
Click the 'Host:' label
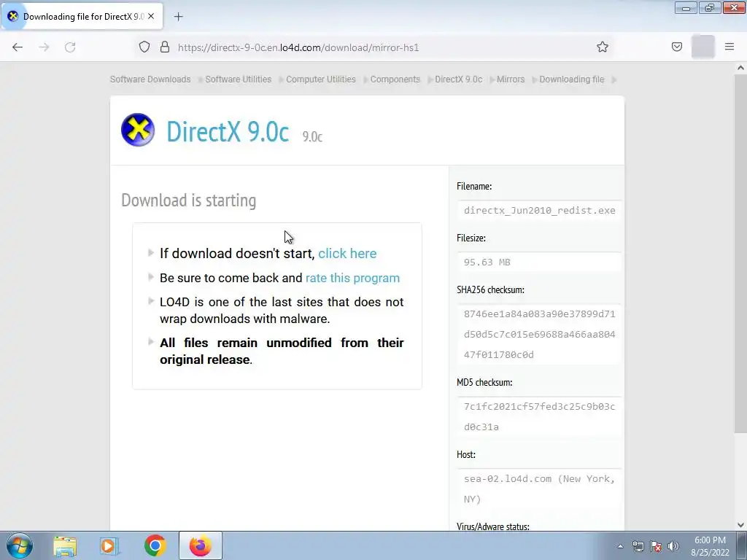point(466,454)
